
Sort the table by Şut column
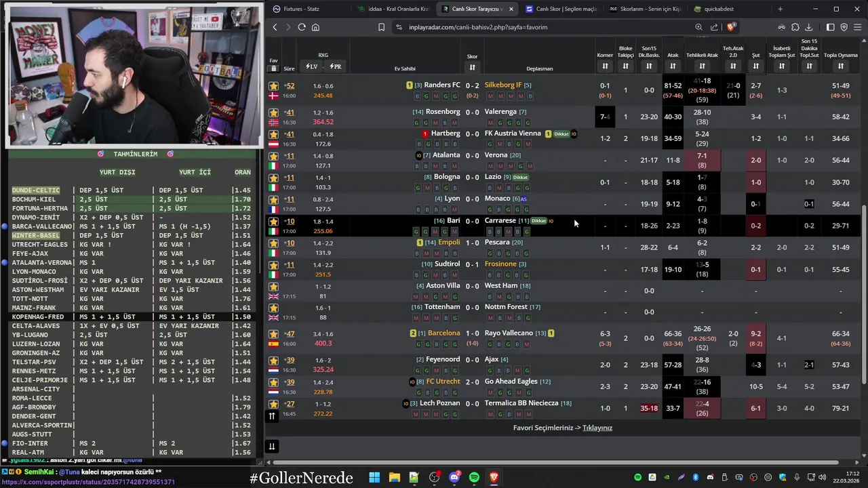pos(755,66)
